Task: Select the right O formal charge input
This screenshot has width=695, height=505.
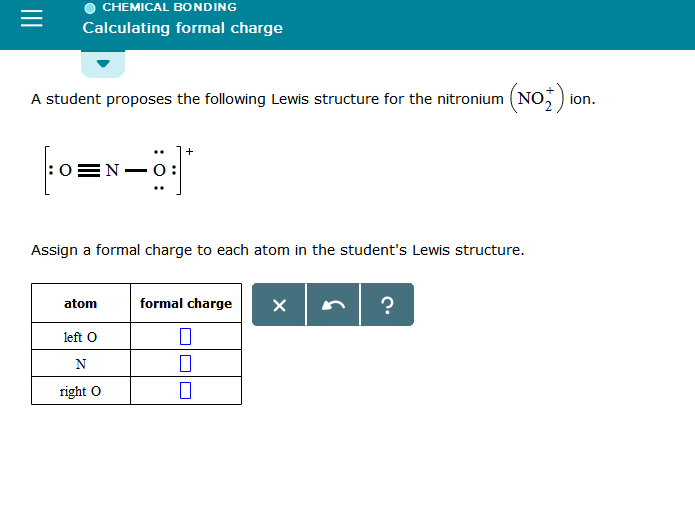Action: coord(185,391)
